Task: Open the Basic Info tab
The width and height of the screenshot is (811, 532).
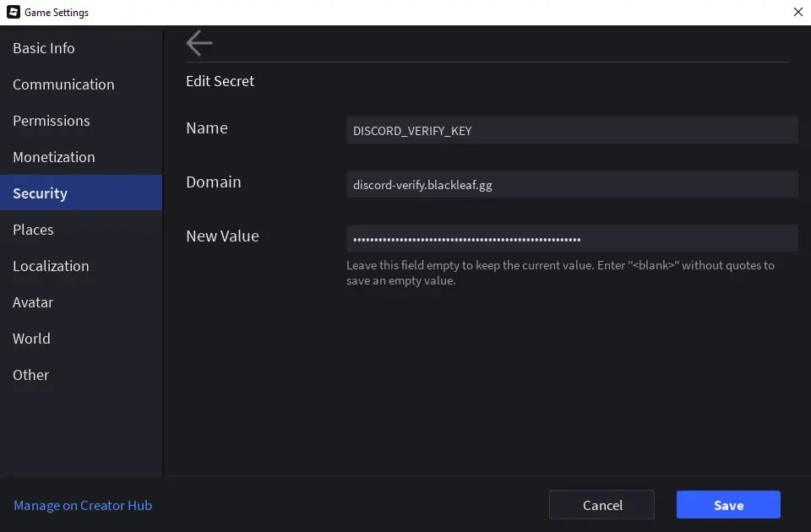Action: click(x=44, y=48)
